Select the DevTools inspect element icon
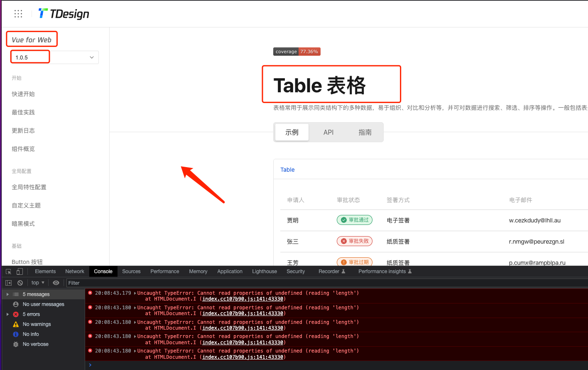 pos(9,271)
